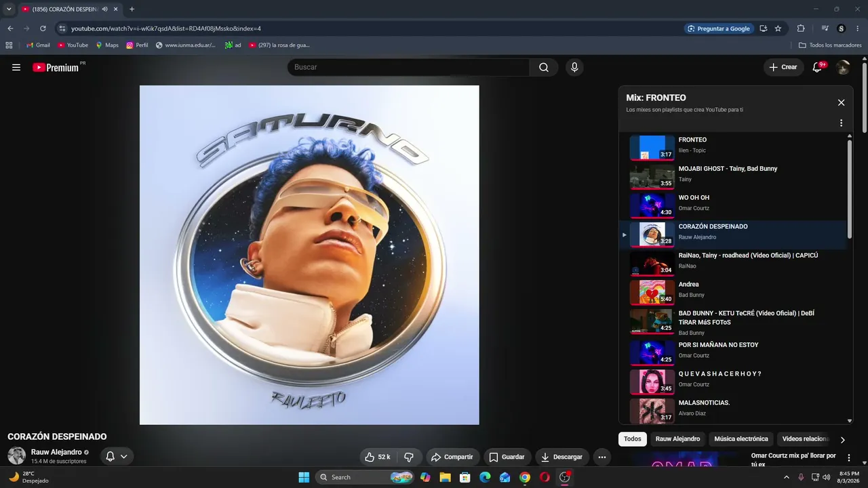Open the Chrome apps grid in bookmarks bar
Image resolution: width=868 pixels, height=488 pixels.
(9, 45)
